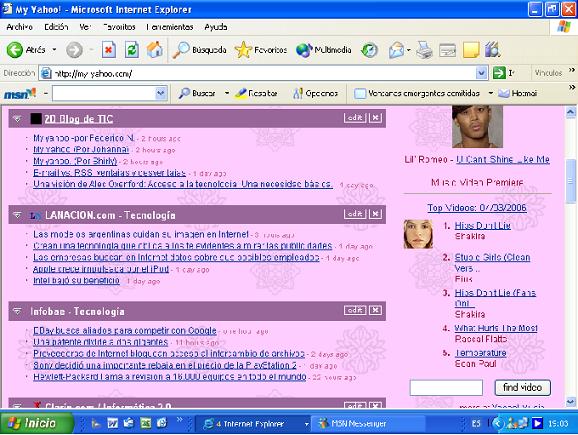Image resolution: width=578 pixels, height=435 pixels.
Task: Close the 2D Blog de TIC module
Action: click(375, 118)
